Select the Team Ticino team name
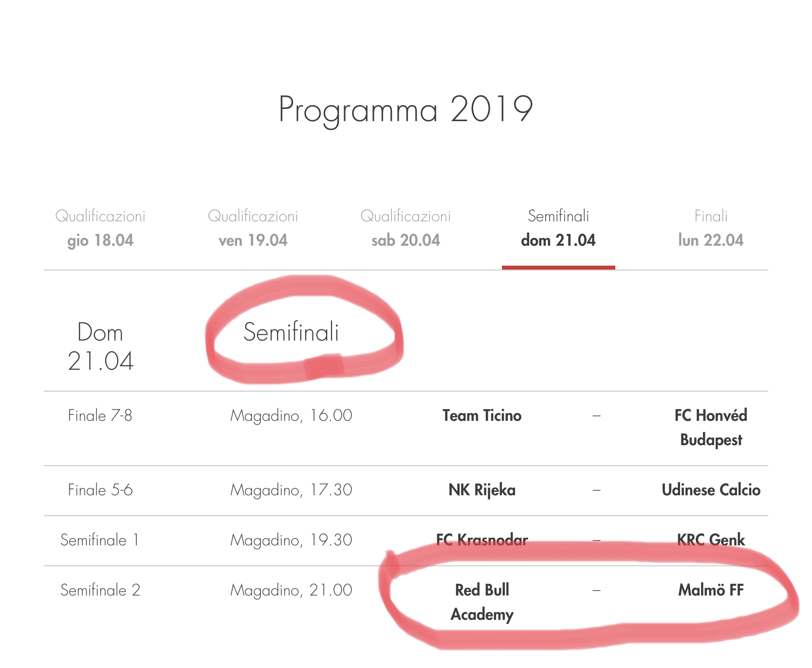This screenshot has height=668, width=812. point(482,415)
